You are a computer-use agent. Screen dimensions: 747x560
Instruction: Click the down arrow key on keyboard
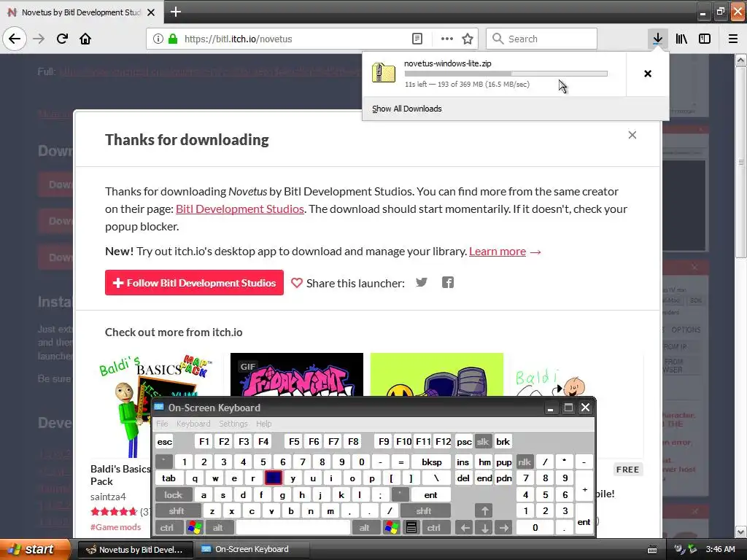click(484, 527)
